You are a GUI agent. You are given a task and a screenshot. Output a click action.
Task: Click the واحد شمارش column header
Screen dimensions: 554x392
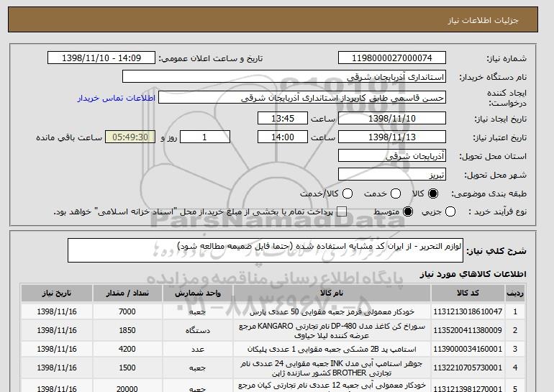point(198,293)
